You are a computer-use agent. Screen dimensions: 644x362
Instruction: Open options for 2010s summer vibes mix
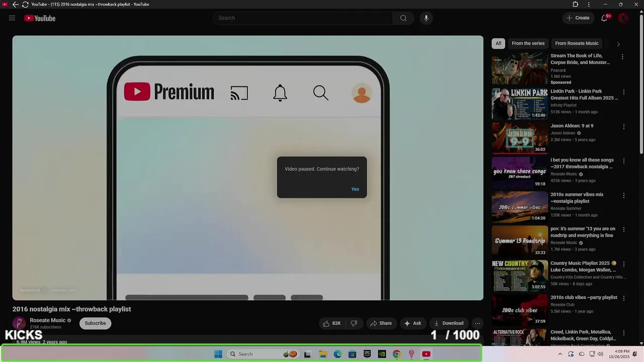[x=624, y=195]
